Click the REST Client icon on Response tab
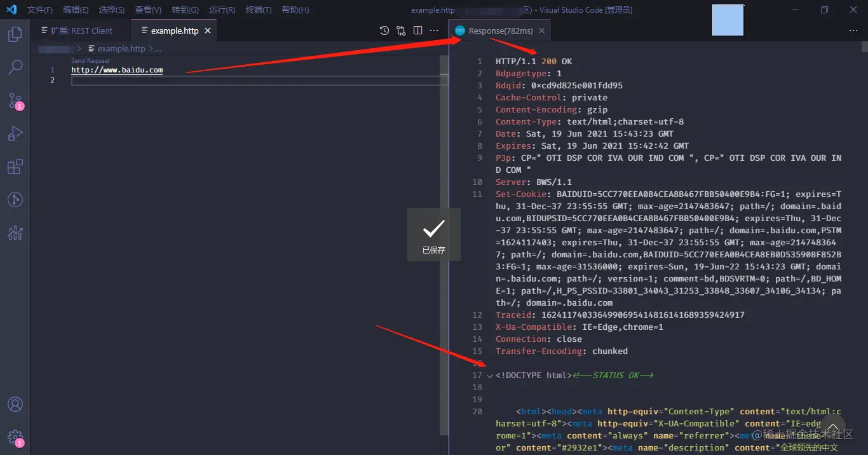The width and height of the screenshot is (868, 455). 460,31
